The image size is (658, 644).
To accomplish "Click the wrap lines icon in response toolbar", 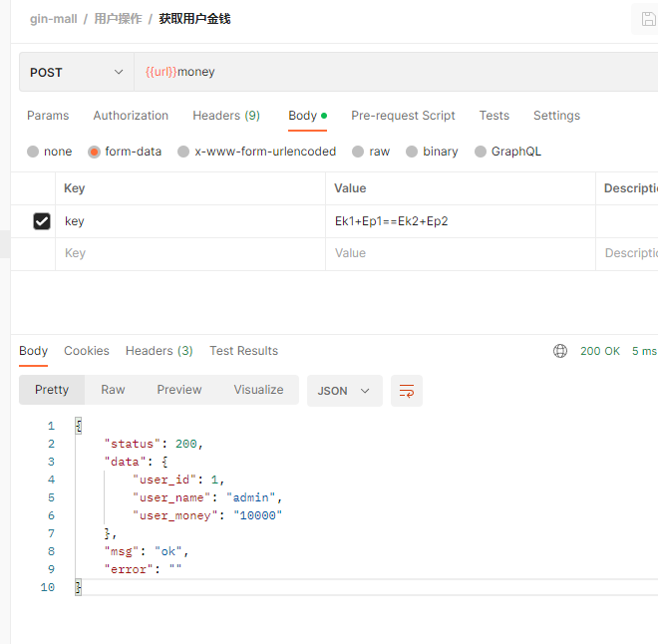I will [x=407, y=391].
